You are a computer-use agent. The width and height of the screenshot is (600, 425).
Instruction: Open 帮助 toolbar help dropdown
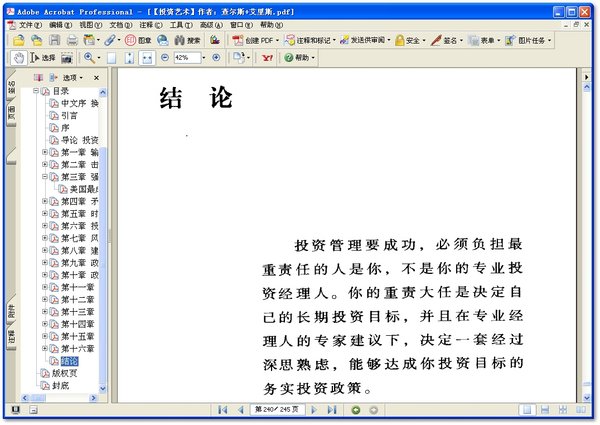(300, 58)
